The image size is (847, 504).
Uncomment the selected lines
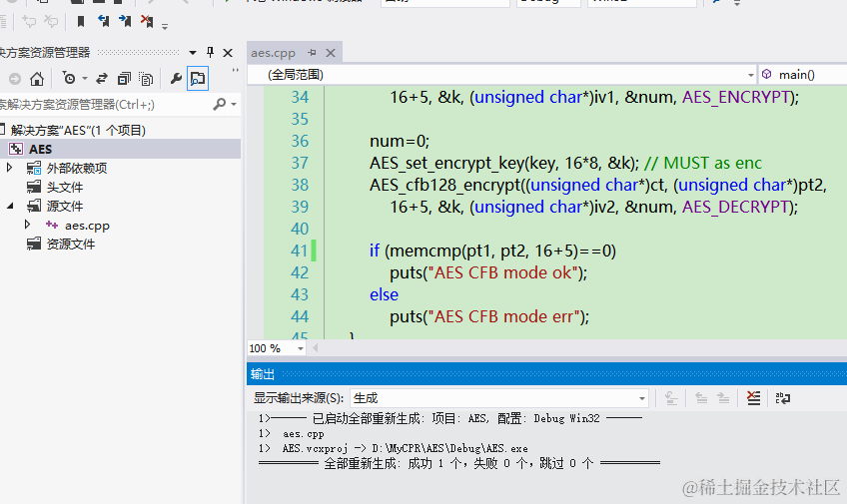point(51,21)
